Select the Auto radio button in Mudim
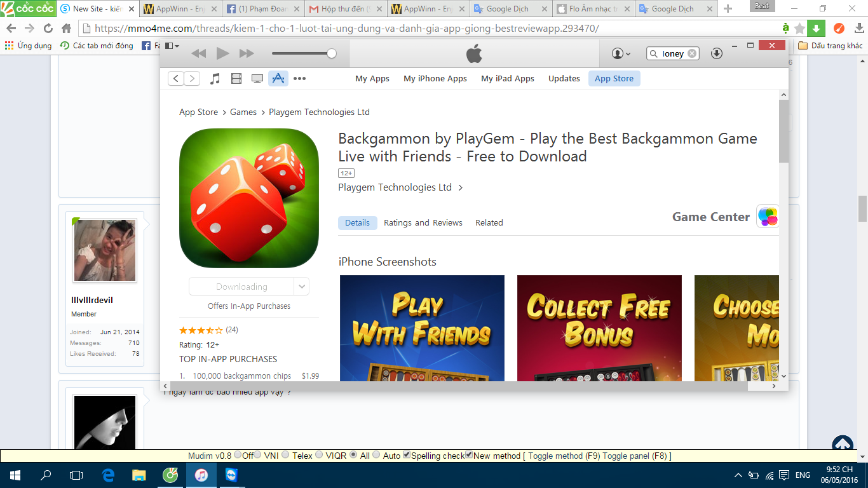 [x=376, y=455]
